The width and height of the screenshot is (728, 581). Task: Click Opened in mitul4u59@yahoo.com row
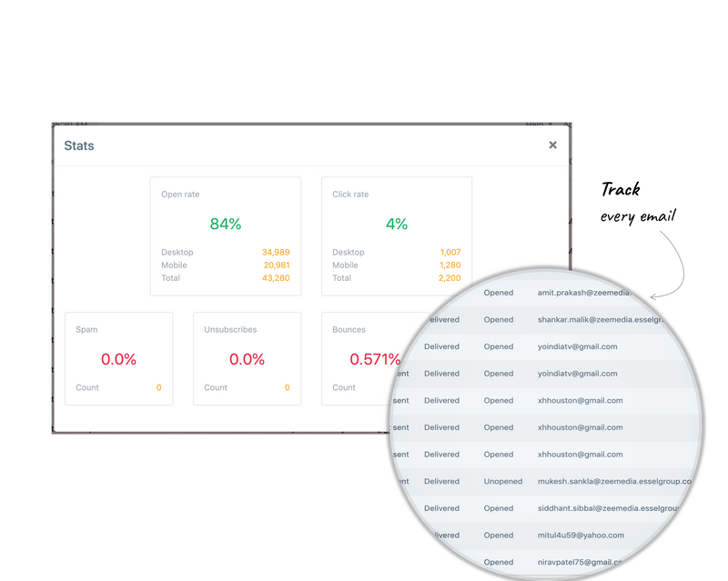[499, 535]
